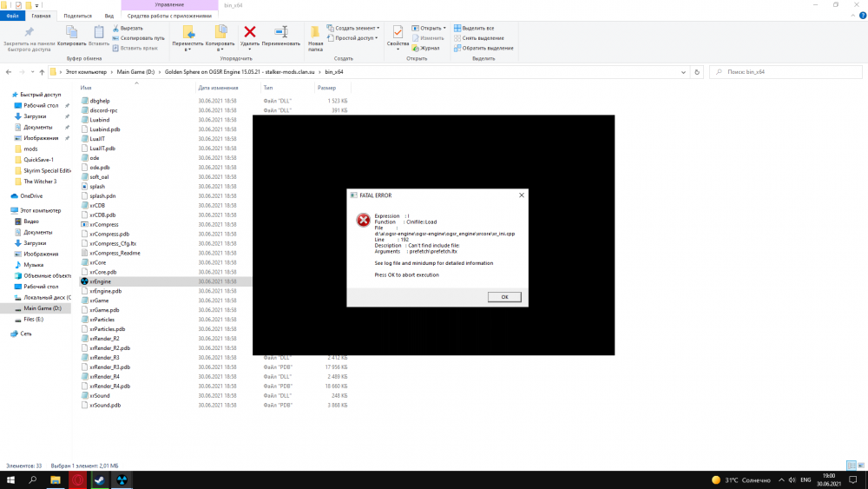Select the xrEngine file
868x489 pixels.
click(100, 282)
